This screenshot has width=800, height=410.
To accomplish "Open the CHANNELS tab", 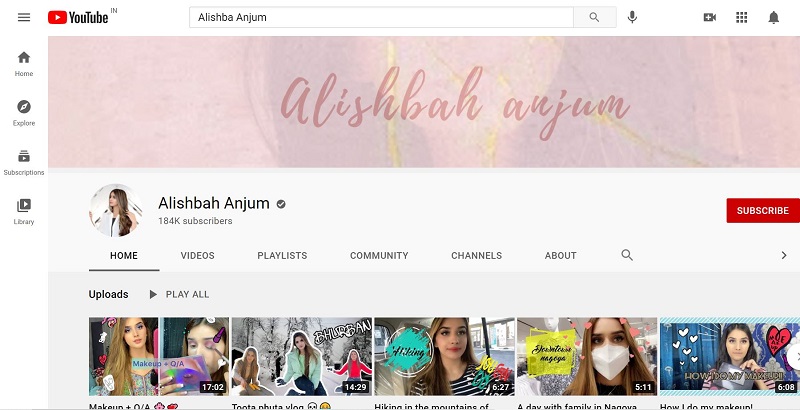I will pos(477,255).
